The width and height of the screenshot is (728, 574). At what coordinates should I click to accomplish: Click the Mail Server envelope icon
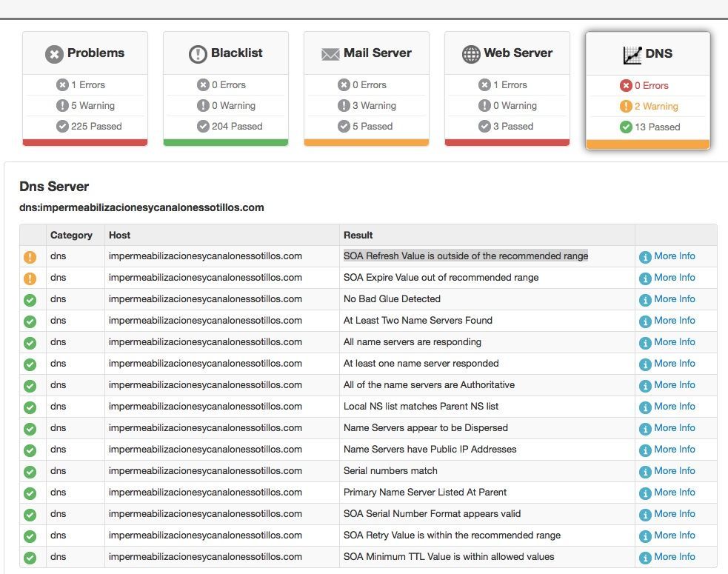pos(330,54)
